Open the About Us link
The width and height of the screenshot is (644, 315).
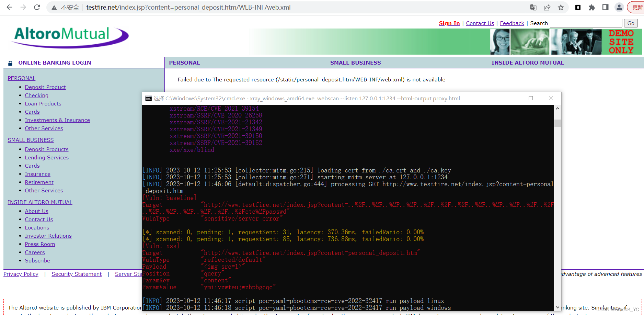tap(36, 211)
